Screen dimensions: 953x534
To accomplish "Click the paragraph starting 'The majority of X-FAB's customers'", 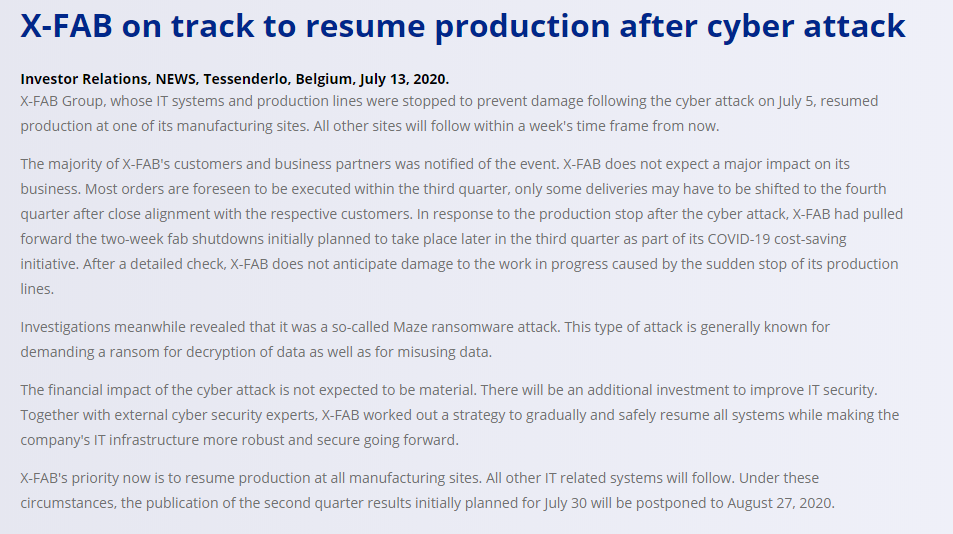I will [x=462, y=227].
